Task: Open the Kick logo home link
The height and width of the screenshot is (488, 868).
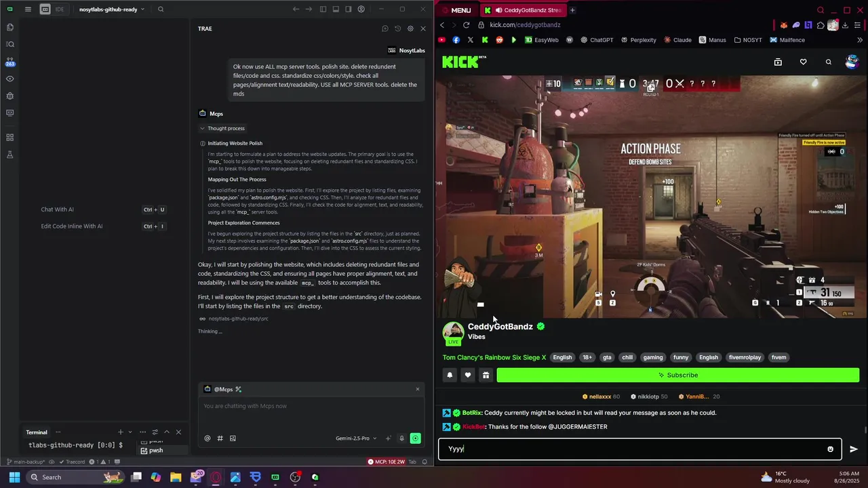Action: (x=465, y=62)
